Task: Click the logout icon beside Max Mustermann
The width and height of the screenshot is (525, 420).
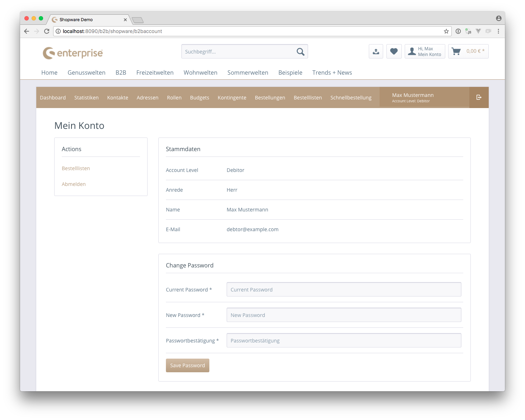Action: [x=479, y=97]
